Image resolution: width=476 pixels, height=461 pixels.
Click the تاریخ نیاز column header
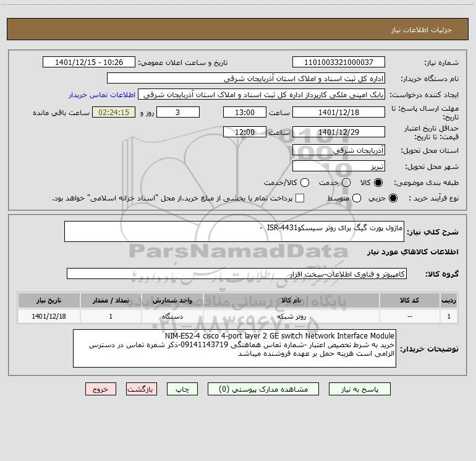(x=49, y=300)
